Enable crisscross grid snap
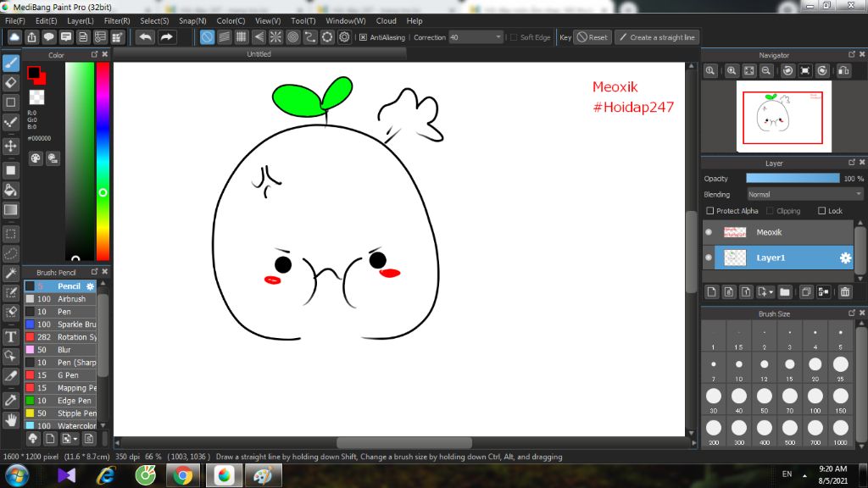868x488 pixels. (x=241, y=37)
